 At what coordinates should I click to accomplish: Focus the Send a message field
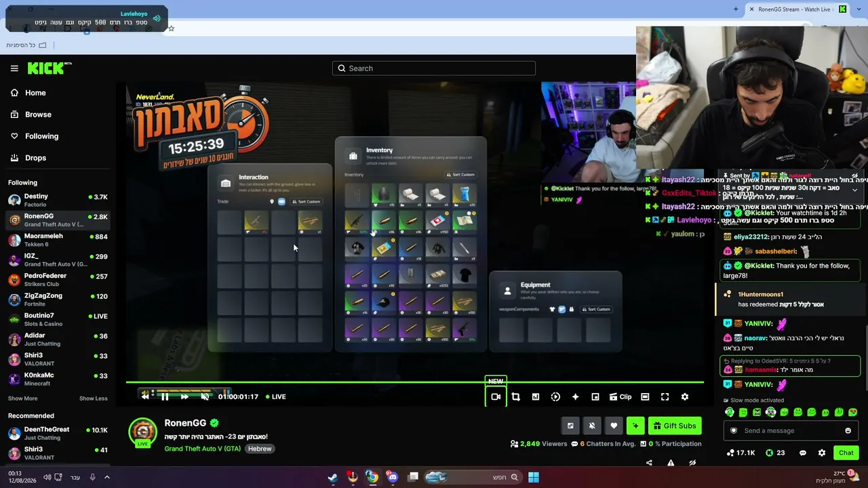point(790,430)
